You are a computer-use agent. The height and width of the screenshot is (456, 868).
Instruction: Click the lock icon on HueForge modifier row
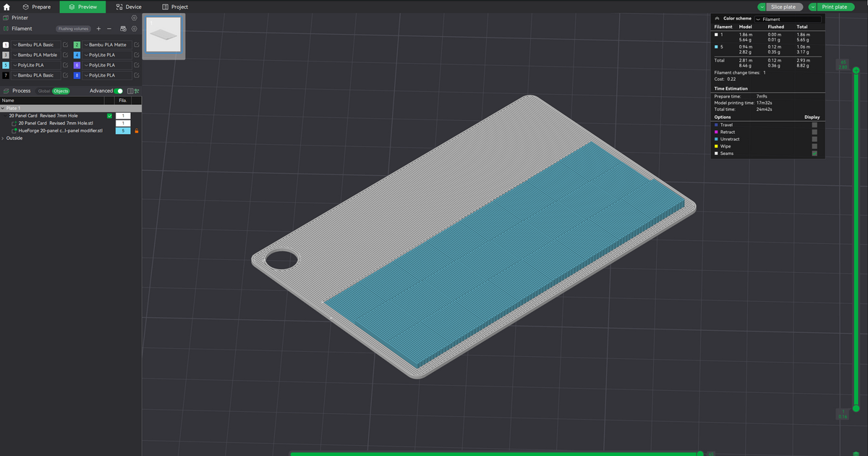[x=137, y=130]
